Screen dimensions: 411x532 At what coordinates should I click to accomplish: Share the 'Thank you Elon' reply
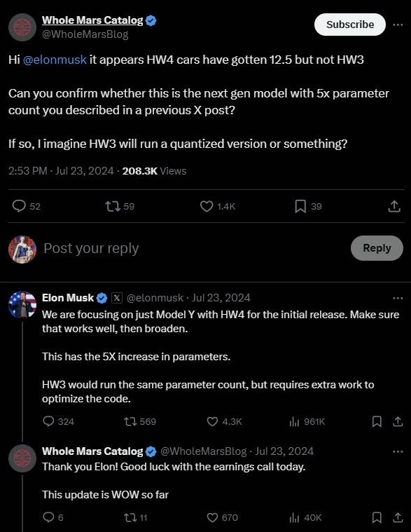(x=398, y=518)
